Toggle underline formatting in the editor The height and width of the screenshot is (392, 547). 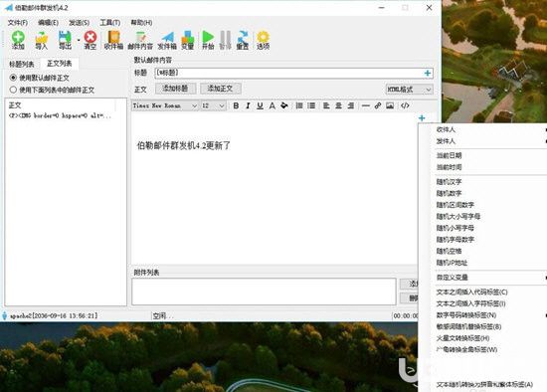coord(260,105)
